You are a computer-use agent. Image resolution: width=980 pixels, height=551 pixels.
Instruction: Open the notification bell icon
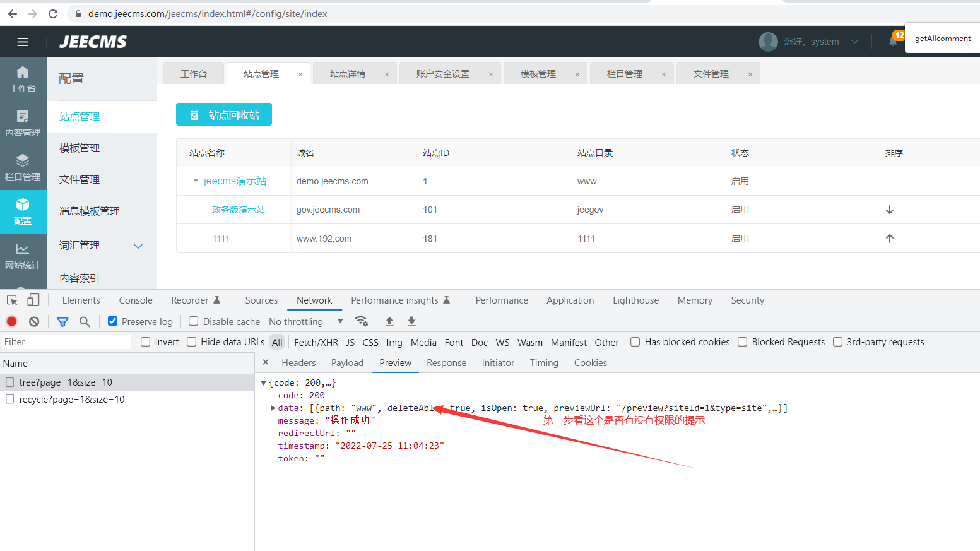[892, 42]
